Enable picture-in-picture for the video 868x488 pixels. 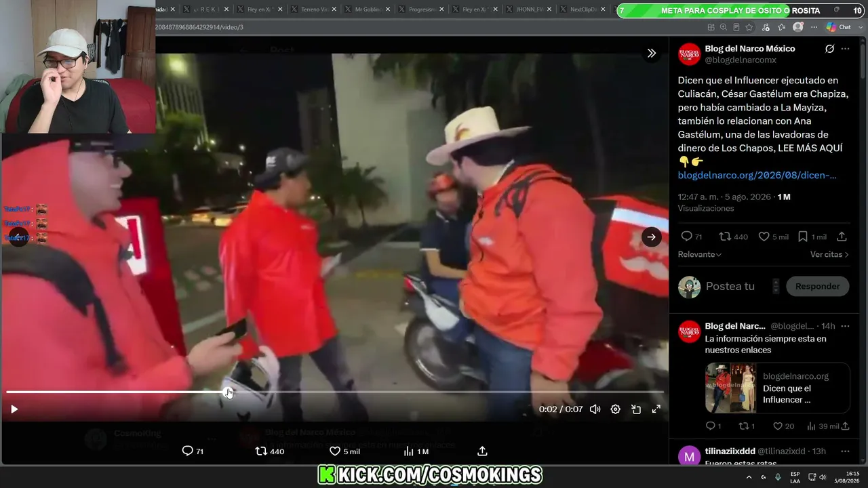pos(636,409)
